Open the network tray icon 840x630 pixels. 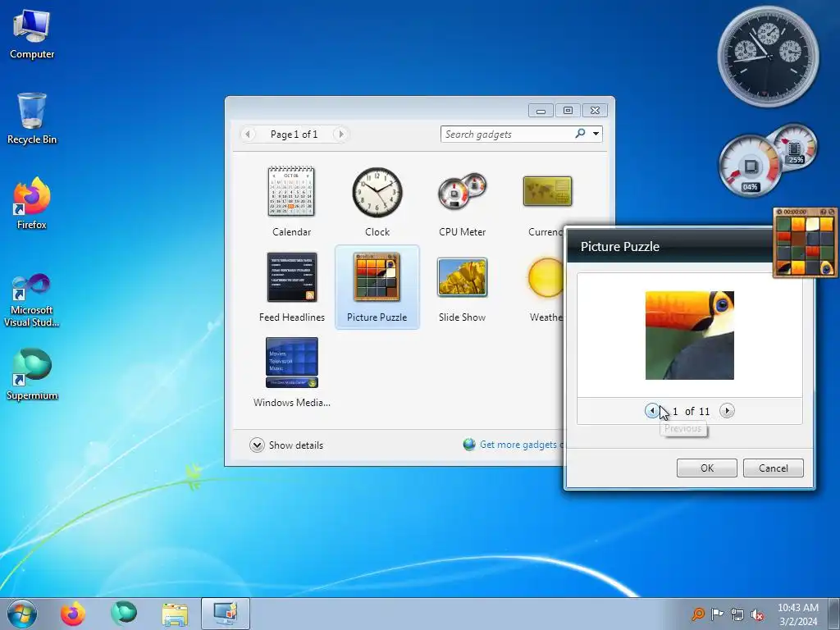(x=737, y=614)
